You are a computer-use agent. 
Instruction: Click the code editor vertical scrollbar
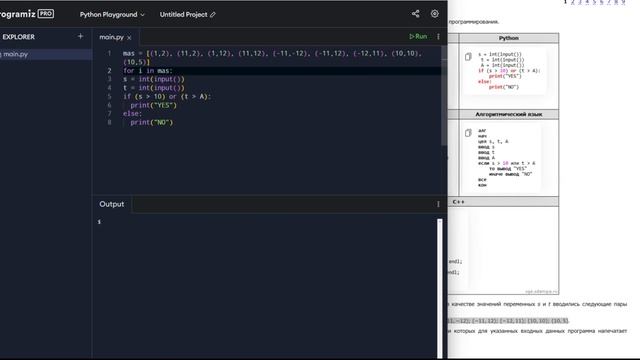point(444,96)
